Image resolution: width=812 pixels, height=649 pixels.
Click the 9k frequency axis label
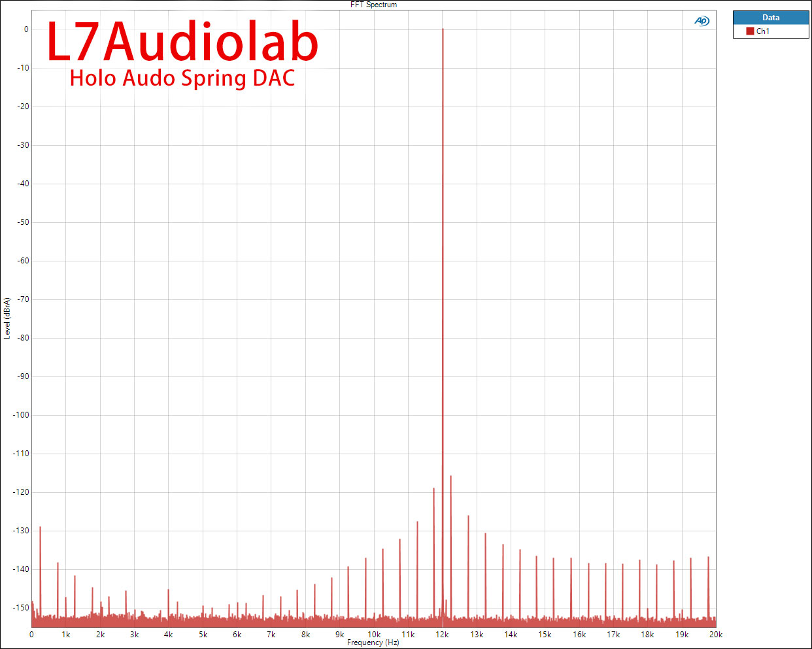(x=339, y=635)
